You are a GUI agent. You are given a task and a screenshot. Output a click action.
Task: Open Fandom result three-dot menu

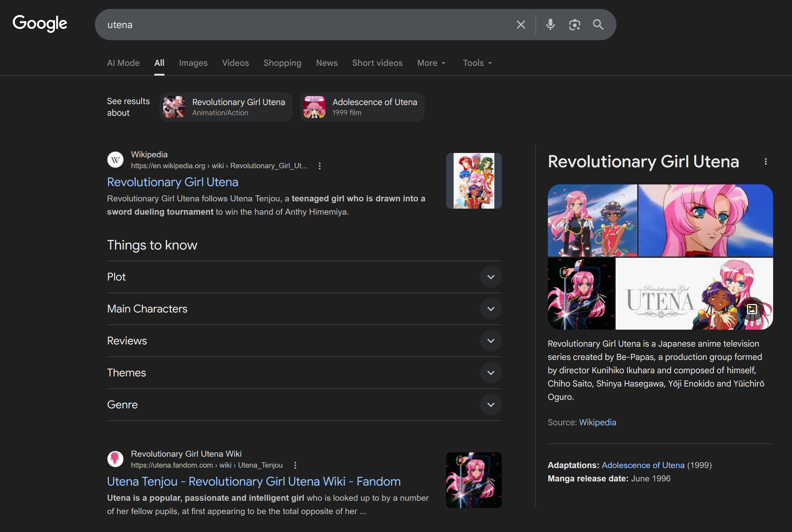(x=295, y=465)
